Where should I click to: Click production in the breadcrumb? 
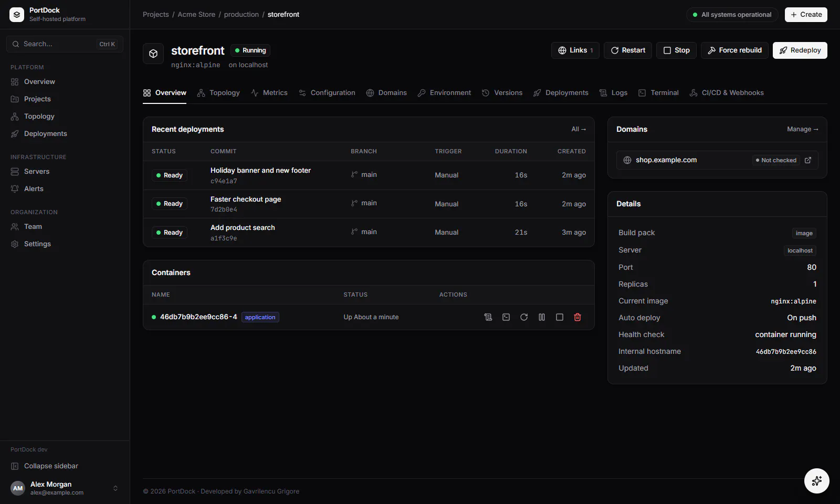coord(241,15)
